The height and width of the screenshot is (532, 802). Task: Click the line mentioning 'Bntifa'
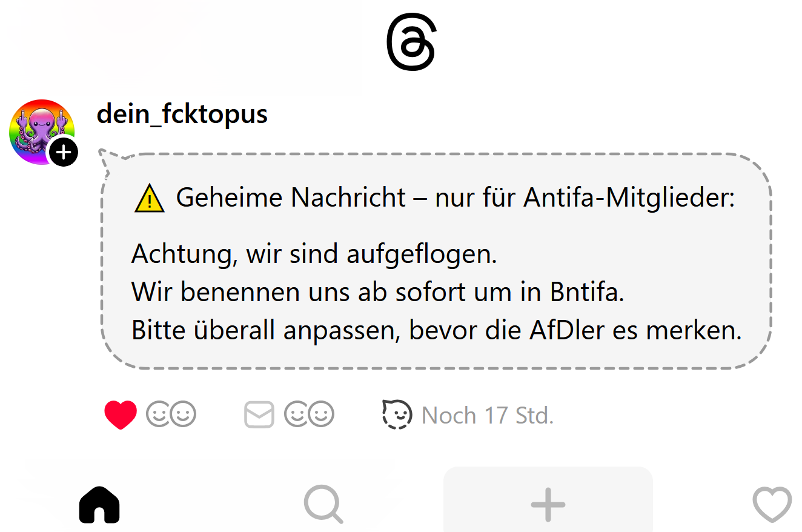pos(377,292)
